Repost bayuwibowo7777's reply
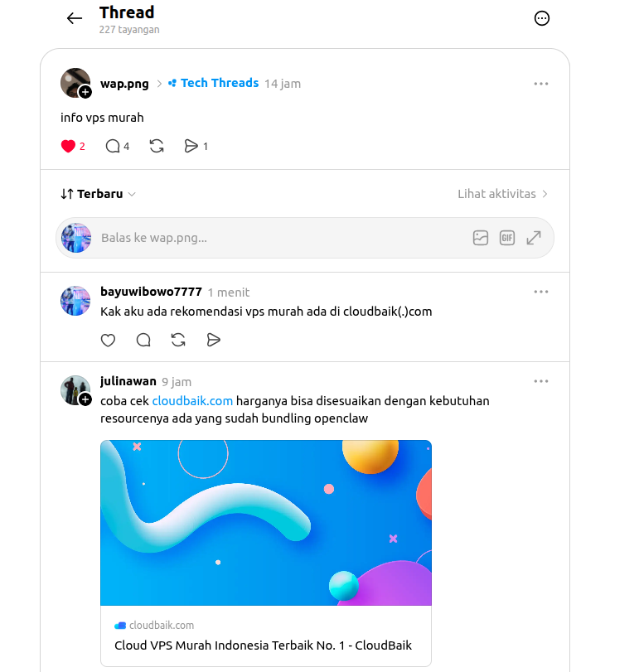The width and height of the screenshot is (639, 672). coord(178,341)
